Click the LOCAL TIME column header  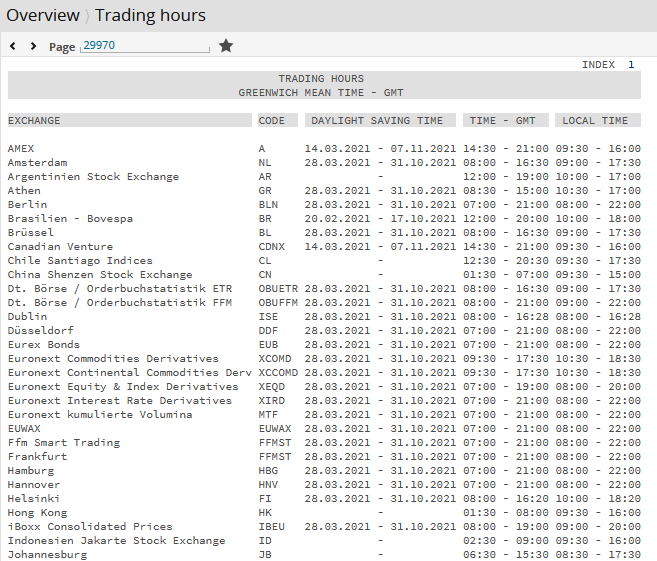click(x=595, y=120)
